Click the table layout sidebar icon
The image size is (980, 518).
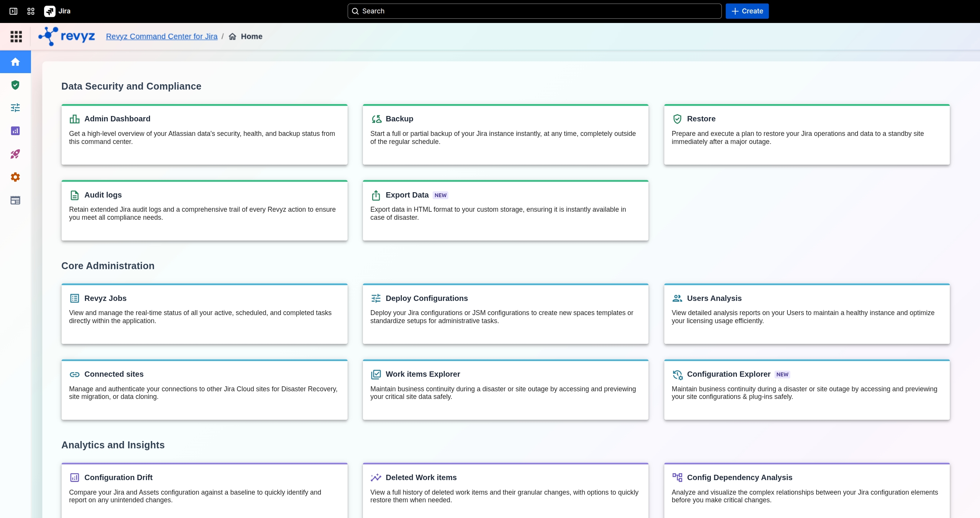[x=15, y=200]
